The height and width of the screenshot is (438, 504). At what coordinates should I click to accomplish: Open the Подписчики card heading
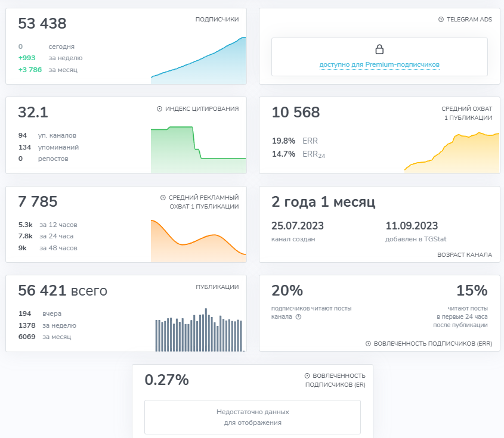pos(217,20)
